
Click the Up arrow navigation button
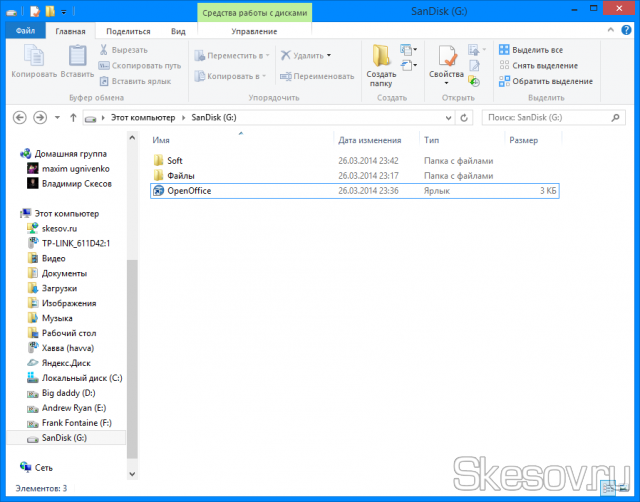point(73,118)
